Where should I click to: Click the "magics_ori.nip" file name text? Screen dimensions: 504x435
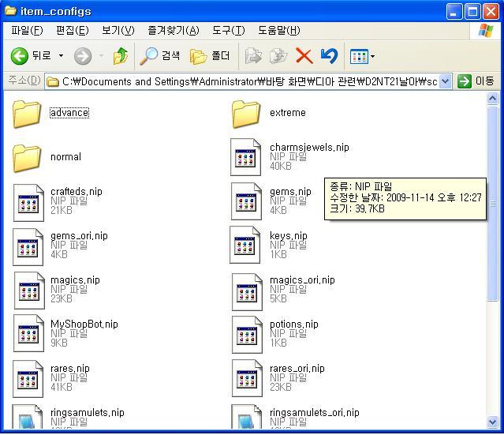pos(302,280)
